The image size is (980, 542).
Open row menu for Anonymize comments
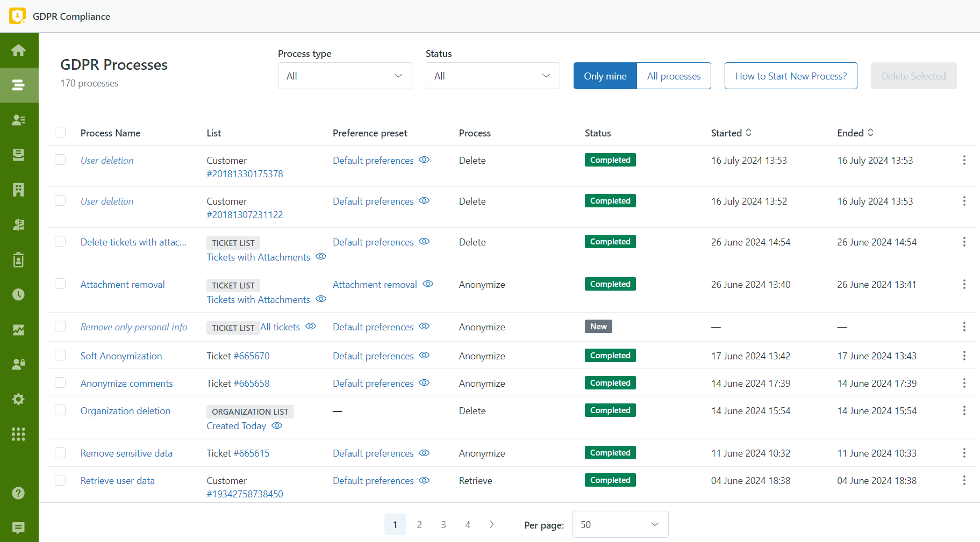964,383
